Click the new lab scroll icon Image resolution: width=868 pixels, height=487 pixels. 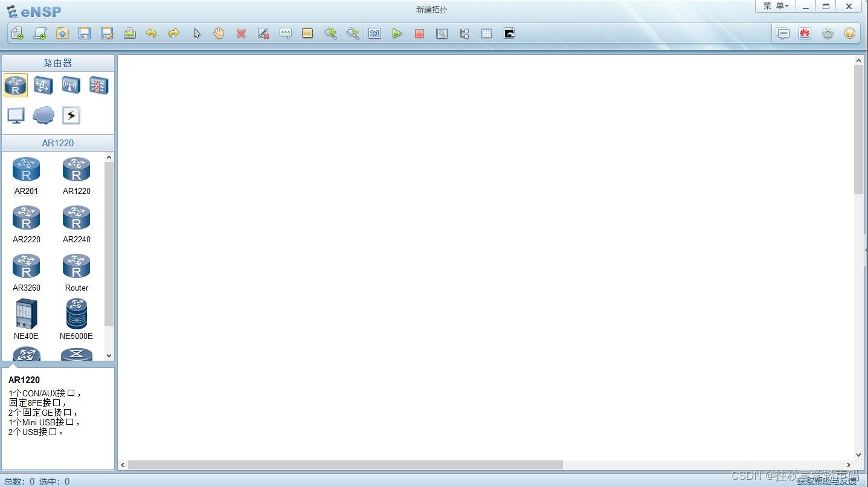pos(40,33)
